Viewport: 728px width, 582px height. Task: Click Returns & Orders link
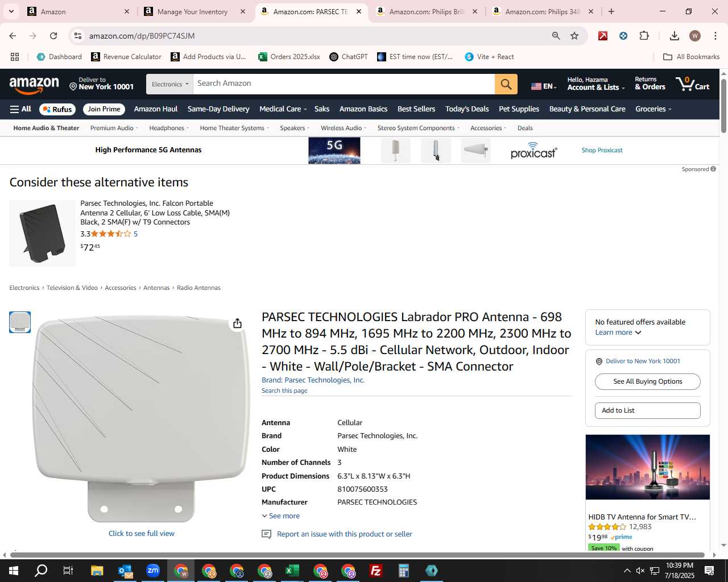[x=650, y=84]
